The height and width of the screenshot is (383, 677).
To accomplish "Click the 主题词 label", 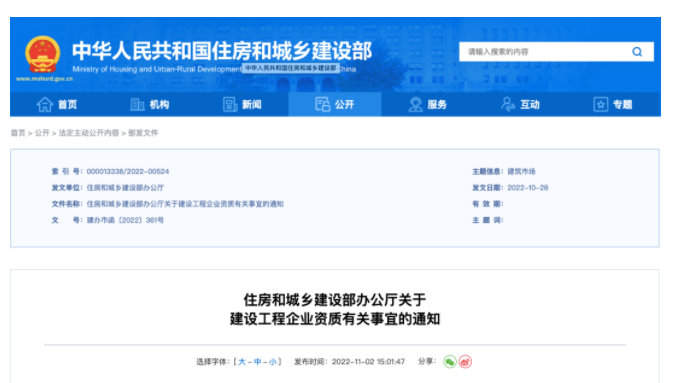I will 487,220.
